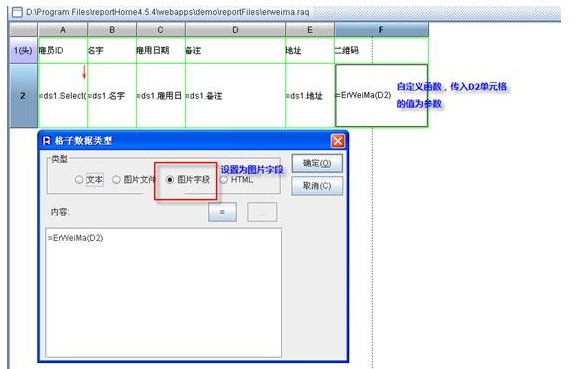
Task: Select column D header
Action: (235, 30)
